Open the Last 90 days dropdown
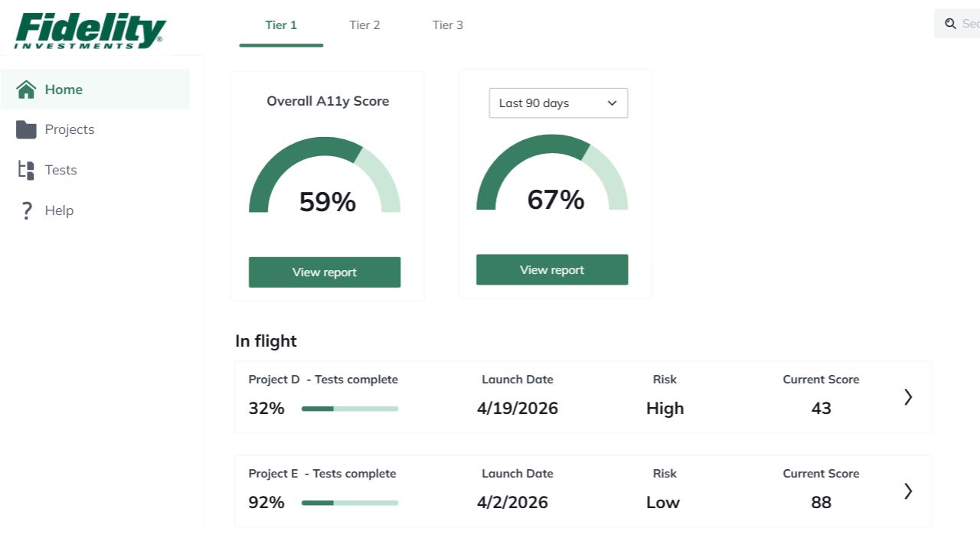This screenshot has width=980, height=551. pyautogui.click(x=558, y=103)
